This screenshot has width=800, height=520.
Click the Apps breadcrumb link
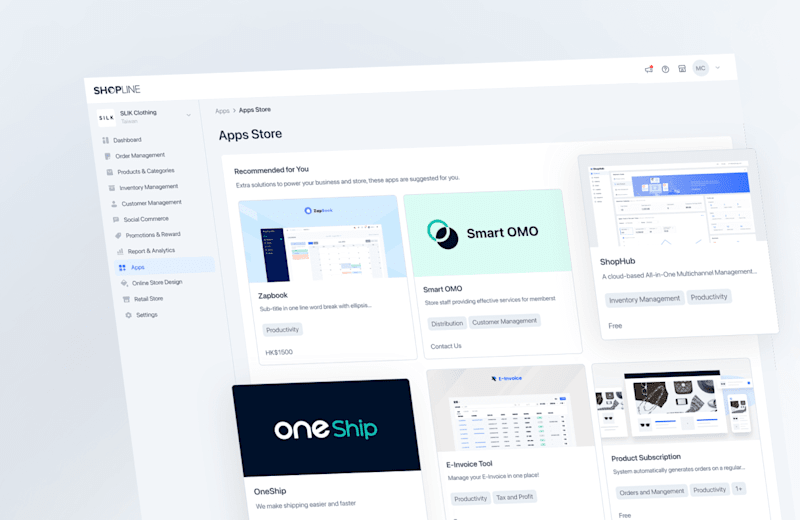[x=222, y=111]
